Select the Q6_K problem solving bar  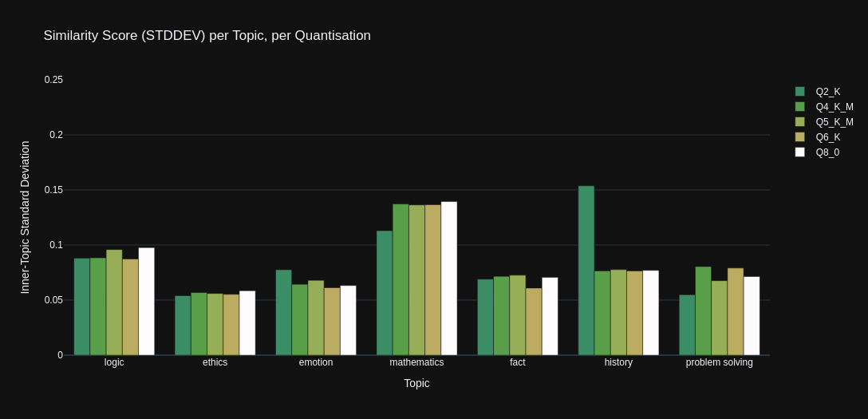click(x=736, y=311)
